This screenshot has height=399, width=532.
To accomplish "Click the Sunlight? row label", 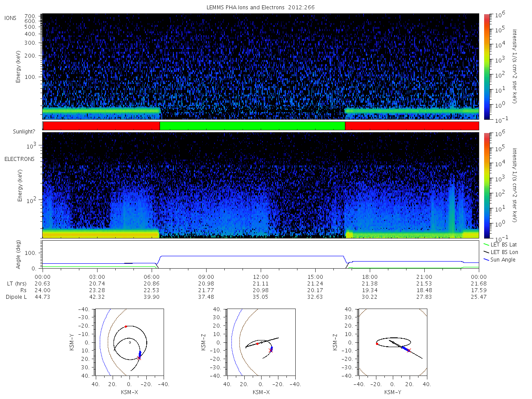I will (20, 132).
